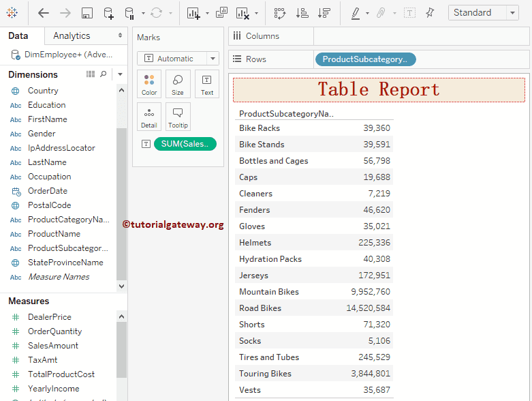
Task: Switch to the Analytics tab
Action: tap(72, 35)
